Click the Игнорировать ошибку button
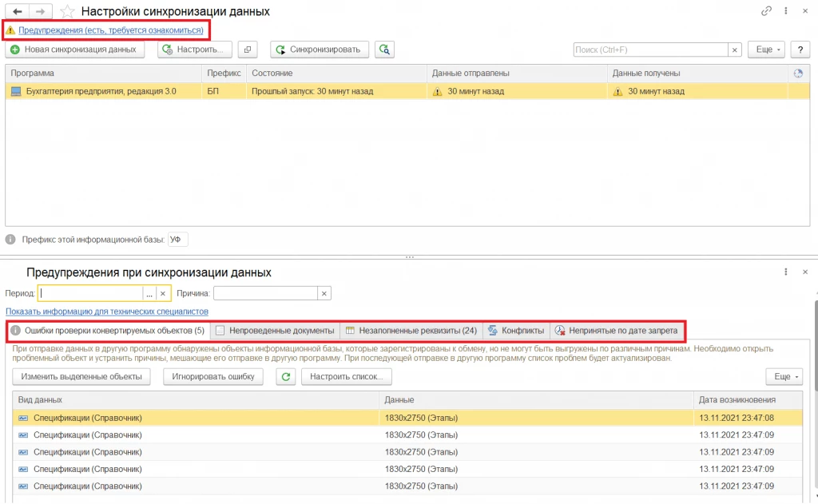Viewport: 818px width, 504px height. tap(213, 377)
